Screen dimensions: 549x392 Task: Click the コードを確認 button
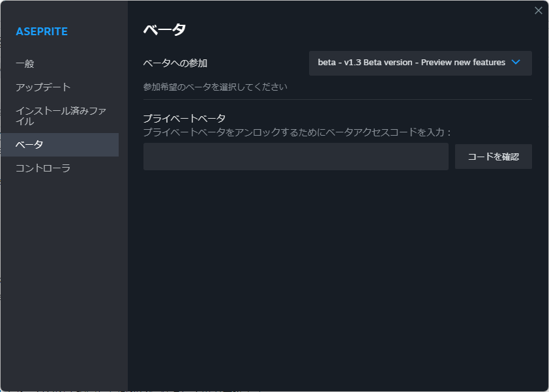[494, 157]
